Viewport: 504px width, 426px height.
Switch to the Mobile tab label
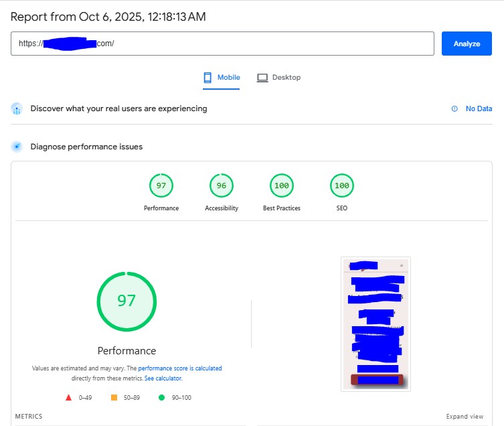(x=229, y=78)
